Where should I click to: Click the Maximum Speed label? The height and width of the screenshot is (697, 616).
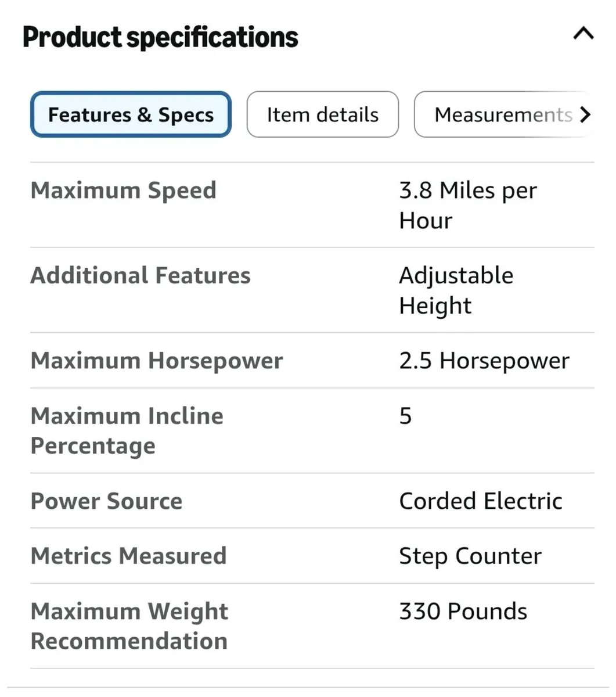123,191
